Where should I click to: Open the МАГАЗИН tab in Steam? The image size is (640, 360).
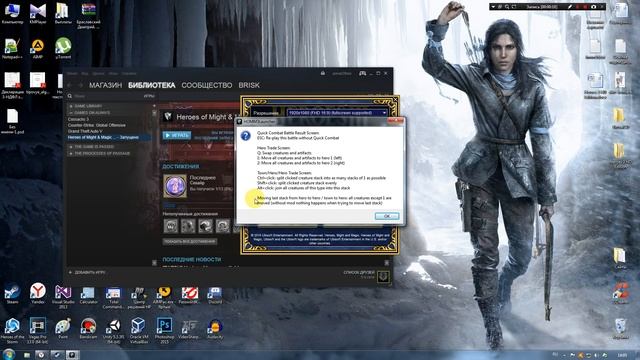105,85
